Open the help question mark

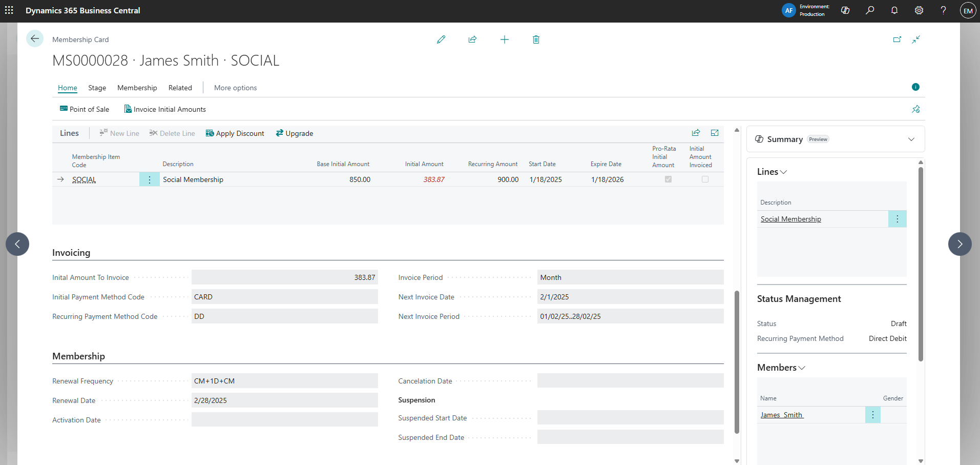[943, 10]
